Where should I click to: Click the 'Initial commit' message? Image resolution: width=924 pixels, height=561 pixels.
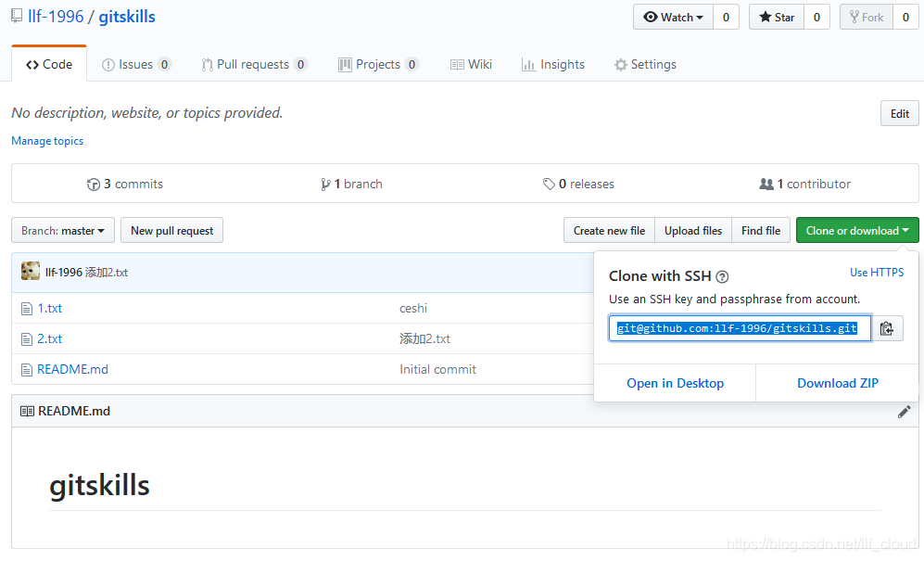[437, 370]
